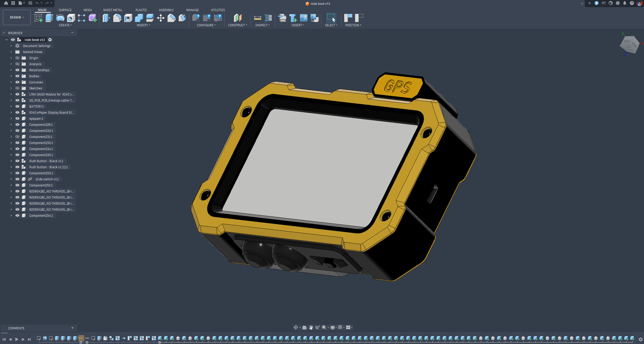Hide the epapaer:1 component
The width and height of the screenshot is (644, 344).
click(17, 119)
